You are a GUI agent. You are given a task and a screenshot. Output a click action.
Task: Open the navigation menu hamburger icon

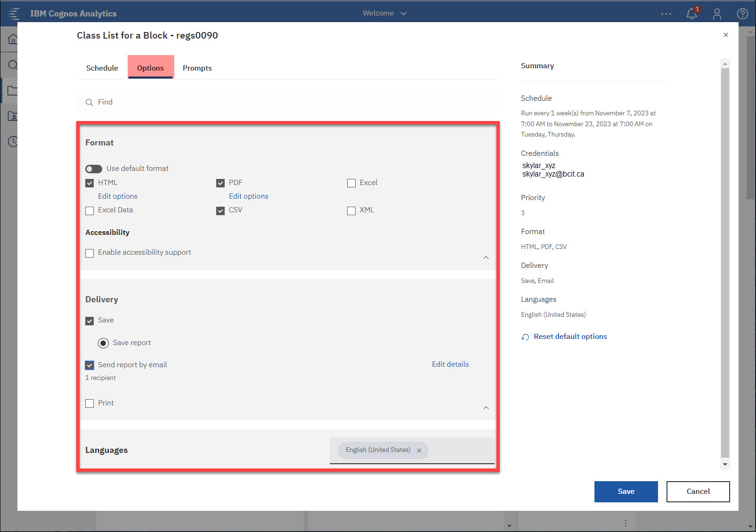pyautogui.click(x=13, y=13)
